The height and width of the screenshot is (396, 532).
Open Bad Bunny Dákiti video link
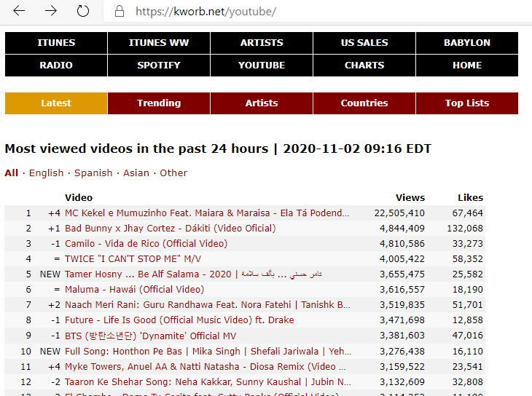(170, 229)
